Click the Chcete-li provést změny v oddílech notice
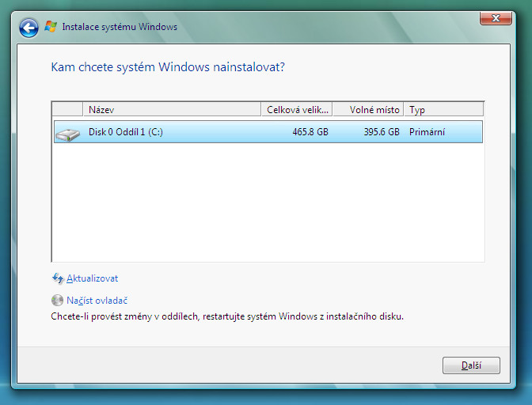532x405 pixels. click(x=227, y=316)
